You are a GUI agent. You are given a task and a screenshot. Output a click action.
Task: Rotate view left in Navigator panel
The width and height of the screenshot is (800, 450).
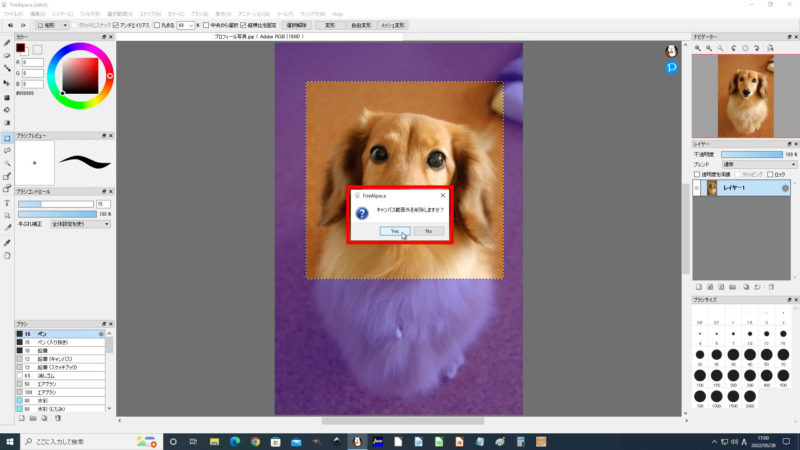[x=734, y=48]
